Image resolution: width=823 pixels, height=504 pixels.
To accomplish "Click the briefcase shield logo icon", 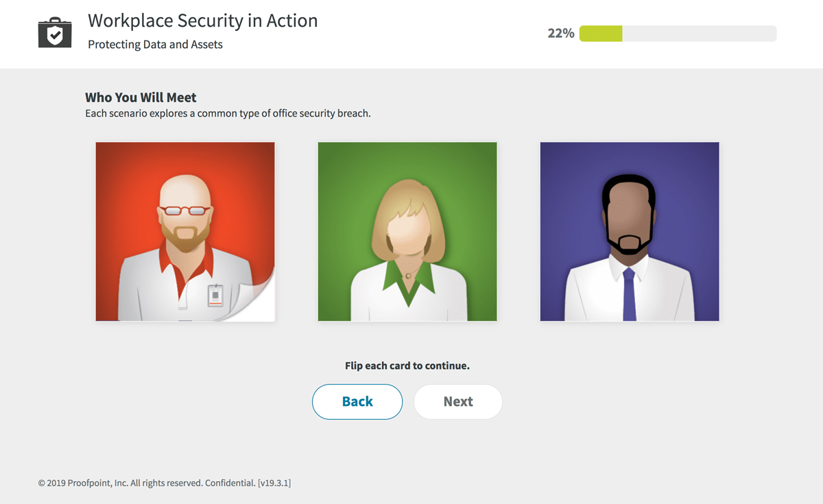I will (55, 33).
